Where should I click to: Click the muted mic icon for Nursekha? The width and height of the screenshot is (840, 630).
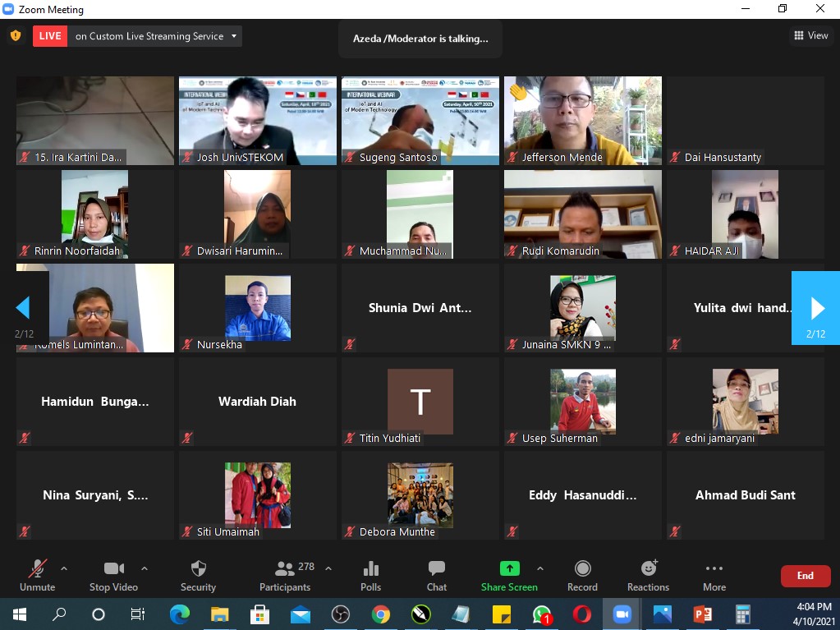[187, 344]
